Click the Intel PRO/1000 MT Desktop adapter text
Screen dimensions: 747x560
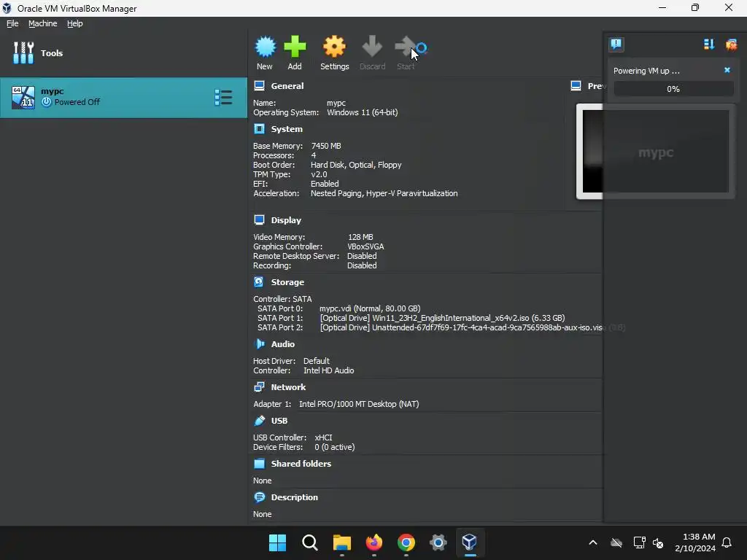pyautogui.click(x=359, y=404)
